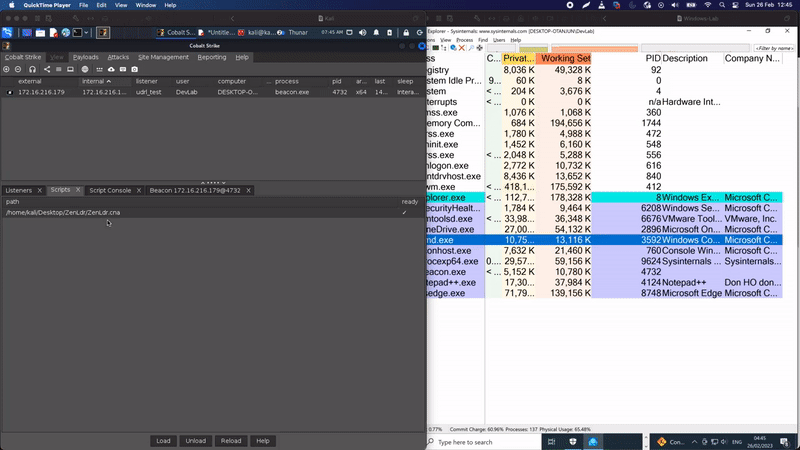The image size is (800, 450).
Task: Click the orange physical memory usage graph
Action: [594, 48]
